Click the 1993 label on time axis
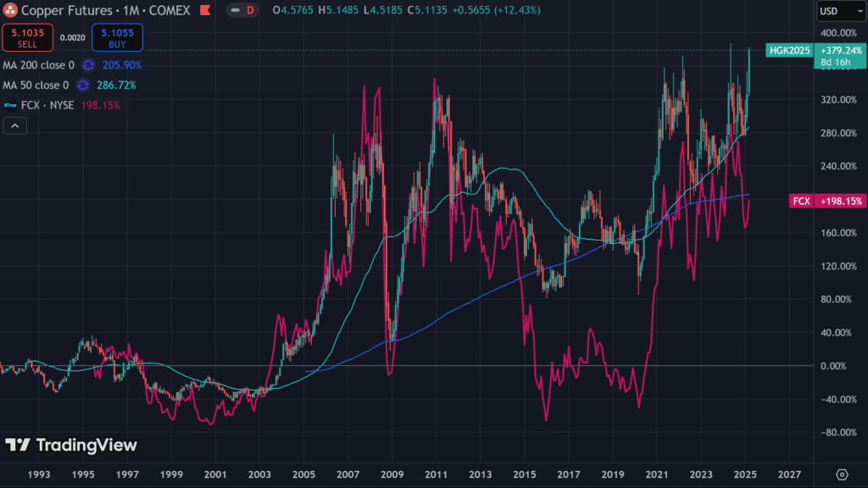Image resolution: width=868 pixels, height=488 pixels. 39,474
